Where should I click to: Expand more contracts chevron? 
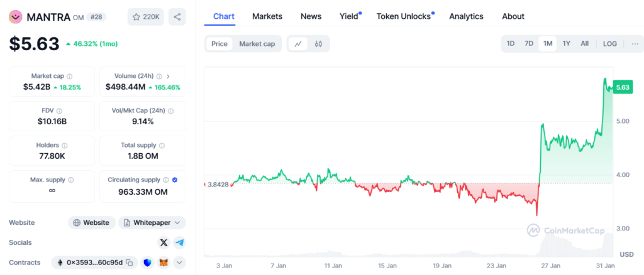179,262
